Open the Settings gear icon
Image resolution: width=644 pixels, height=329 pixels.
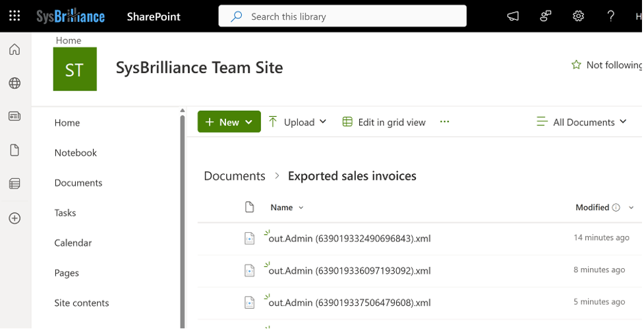pyautogui.click(x=578, y=16)
